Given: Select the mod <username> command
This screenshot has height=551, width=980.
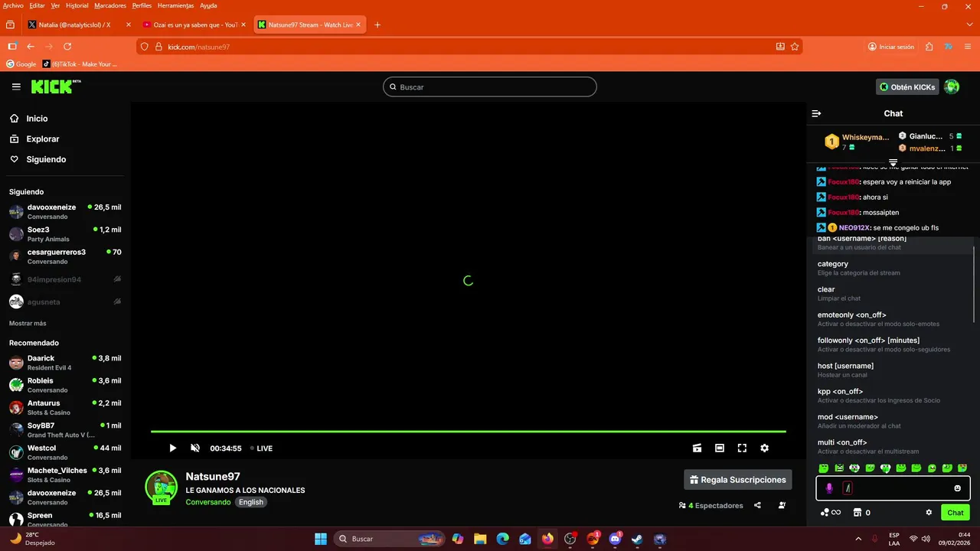Looking at the screenshot, I should (x=891, y=421).
